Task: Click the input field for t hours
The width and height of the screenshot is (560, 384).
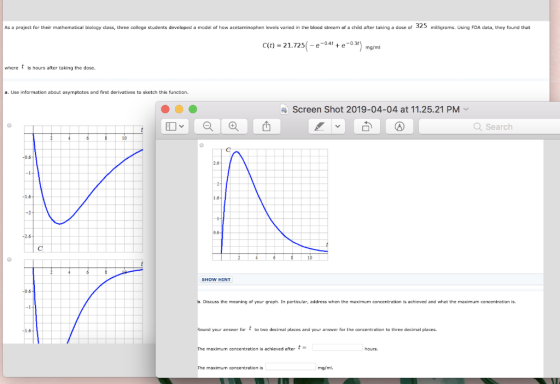Action: tap(337, 348)
